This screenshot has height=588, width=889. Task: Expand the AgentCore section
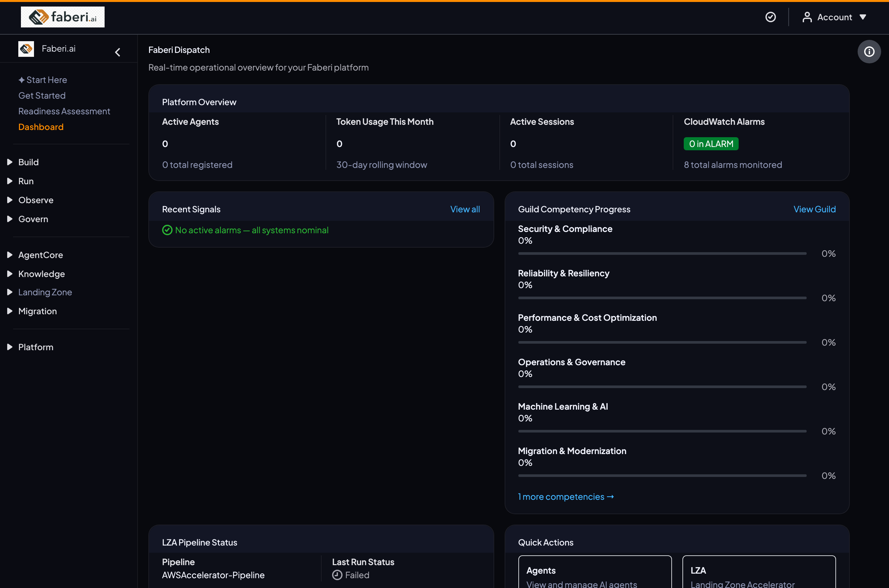(x=10, y=255)
